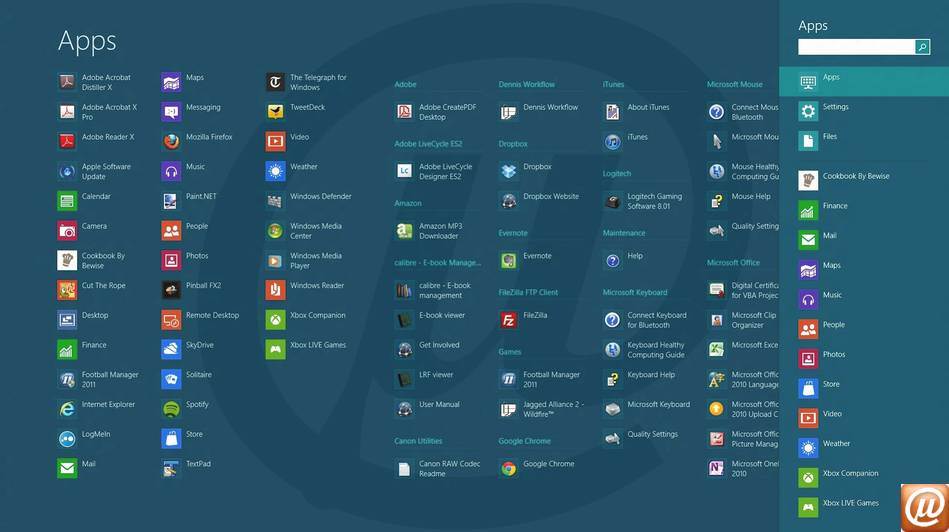Image resolution: width=949 pixels, height=532 pixels.
Task: Launch Apple Software Update
Action: [x=94, y=171]
